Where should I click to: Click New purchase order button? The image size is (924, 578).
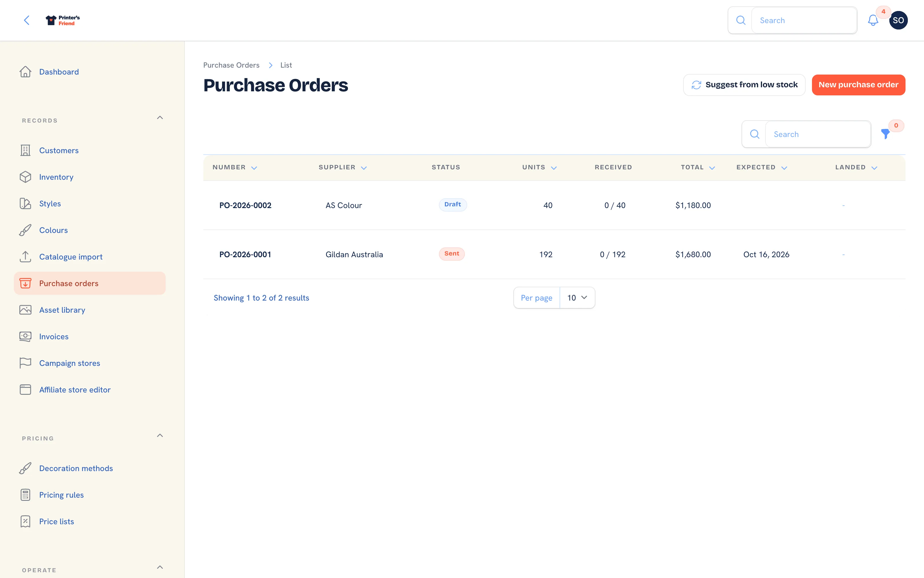[x=858, y=85]
